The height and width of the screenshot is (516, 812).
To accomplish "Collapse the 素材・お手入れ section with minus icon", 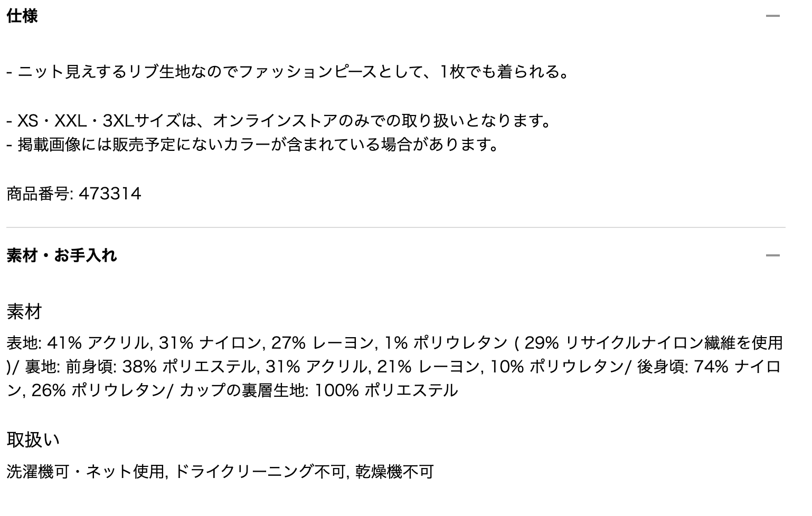I will tap(772, 256).
